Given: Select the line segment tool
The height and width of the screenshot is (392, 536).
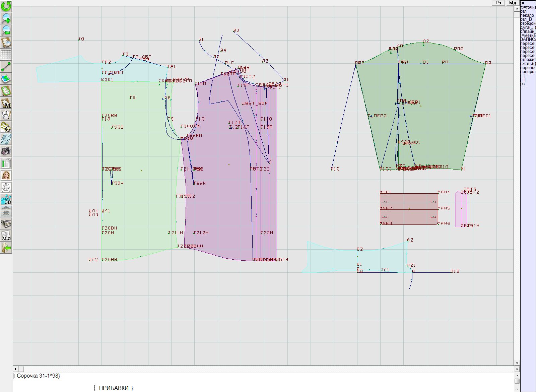Looking at the screenshot, I should tap(6, 67).
